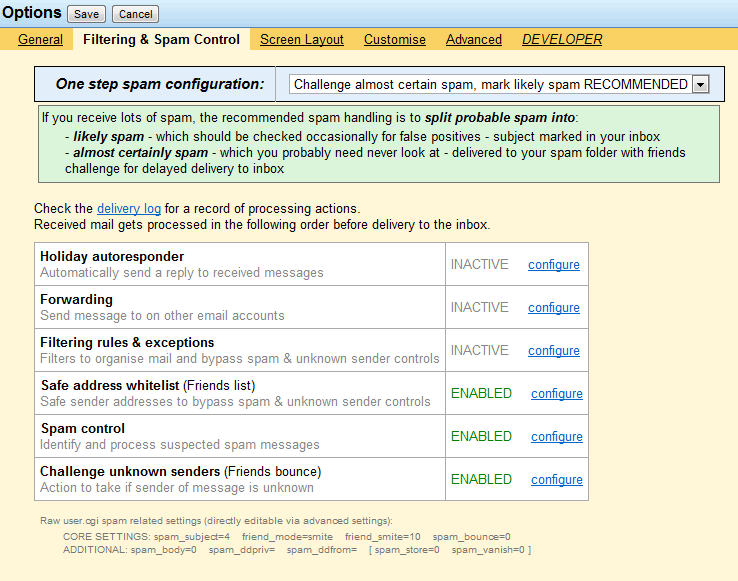Configure the Forwarding option
The width and height of the screenshot is (738, 581).
[x=554, y=308]
